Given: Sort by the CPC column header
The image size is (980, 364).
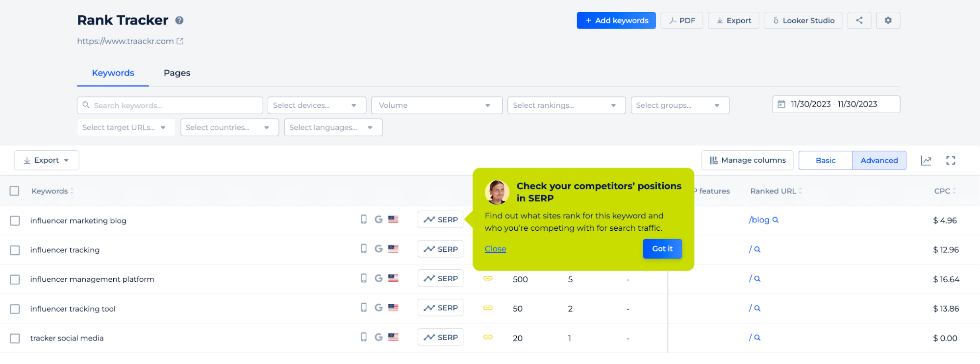Looking at the screenshot, I should [x=945, y=191].
